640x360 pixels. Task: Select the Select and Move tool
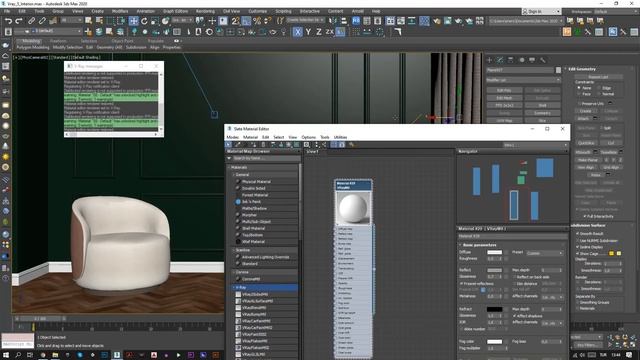[x=133, y=21]
